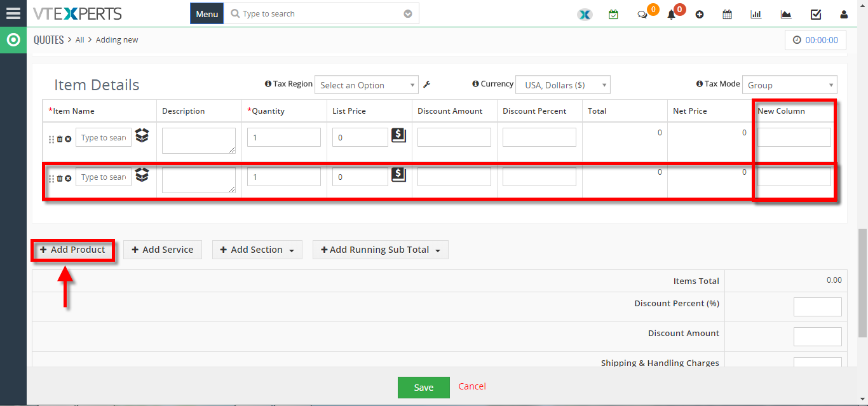Click the green Save button
The height and width of the screenshot is (406, 868).
(424, 388)
